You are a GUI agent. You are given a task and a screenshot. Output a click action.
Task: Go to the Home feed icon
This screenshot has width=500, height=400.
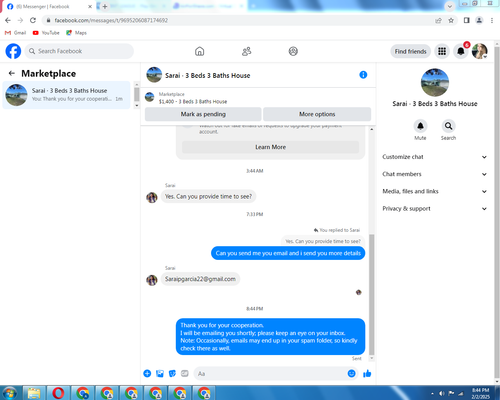[x=199, y=51]
